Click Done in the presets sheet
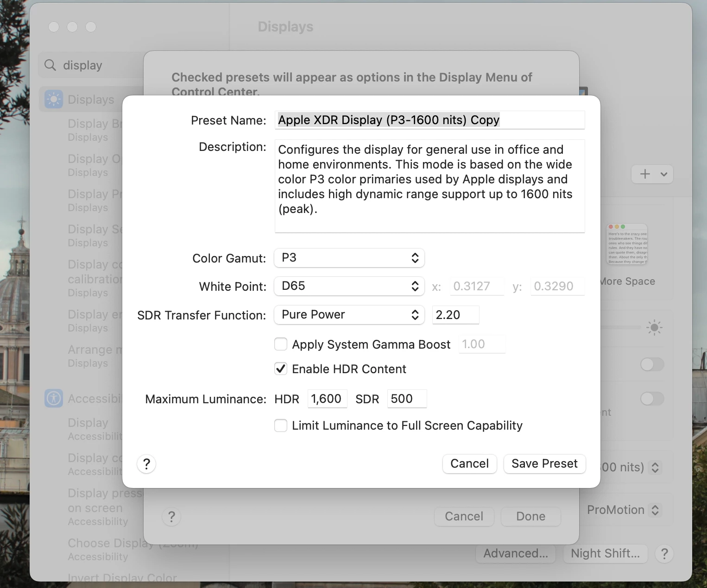Viewport: 707px width, 588px height. [x=531, y=517]
